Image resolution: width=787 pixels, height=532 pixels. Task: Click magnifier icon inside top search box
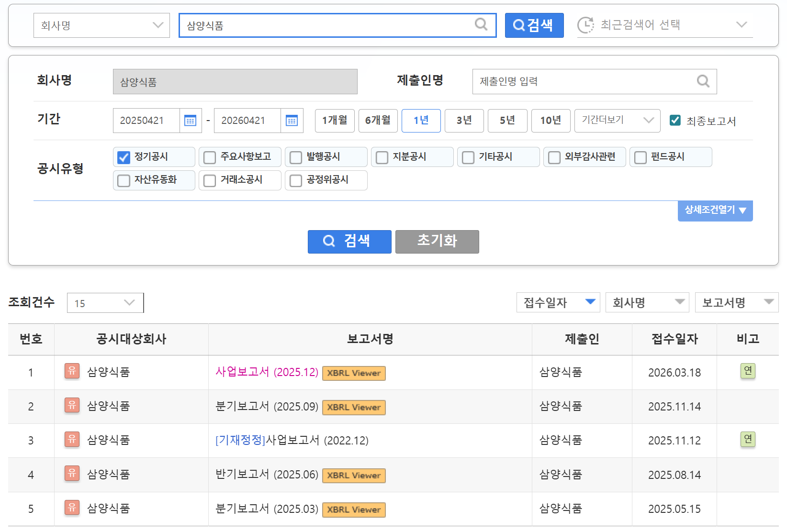[x=481, y=24]
